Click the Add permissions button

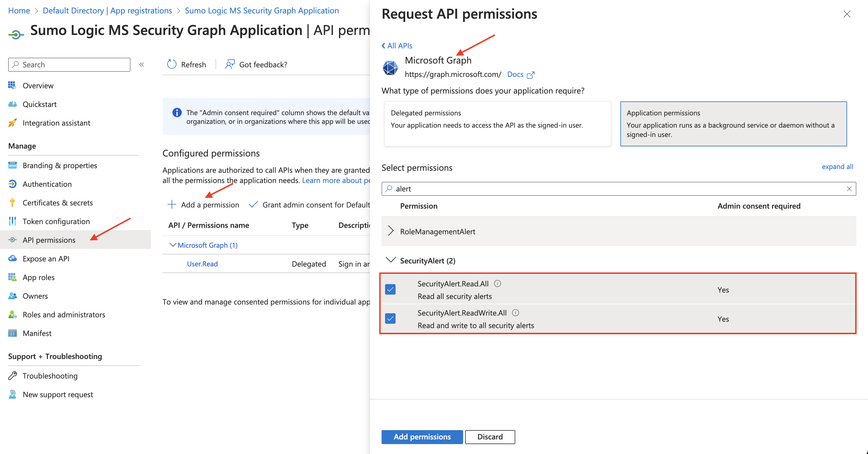[x=422, y=437]
